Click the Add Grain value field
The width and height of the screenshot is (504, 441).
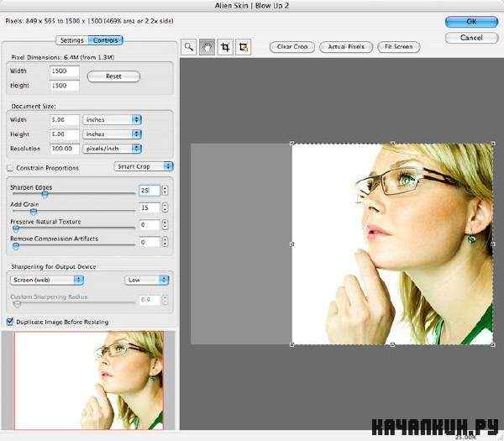(150, 208)
